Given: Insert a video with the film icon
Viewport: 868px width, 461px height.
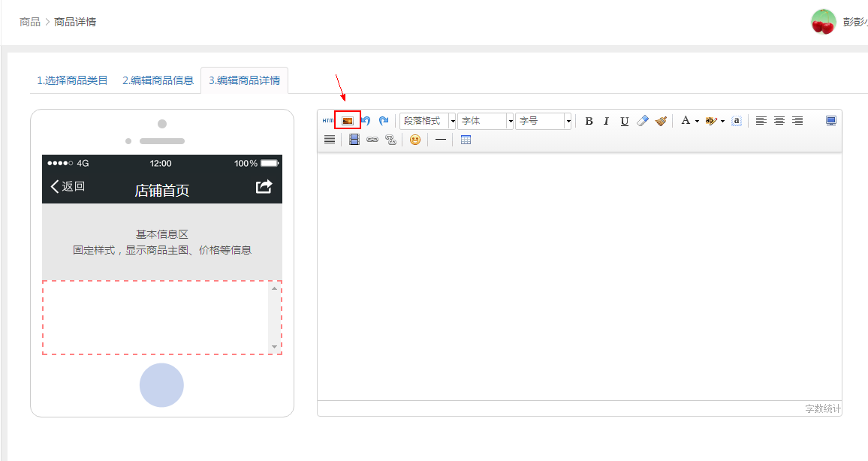Looking at the screenshot, I should tap(354, 140).
